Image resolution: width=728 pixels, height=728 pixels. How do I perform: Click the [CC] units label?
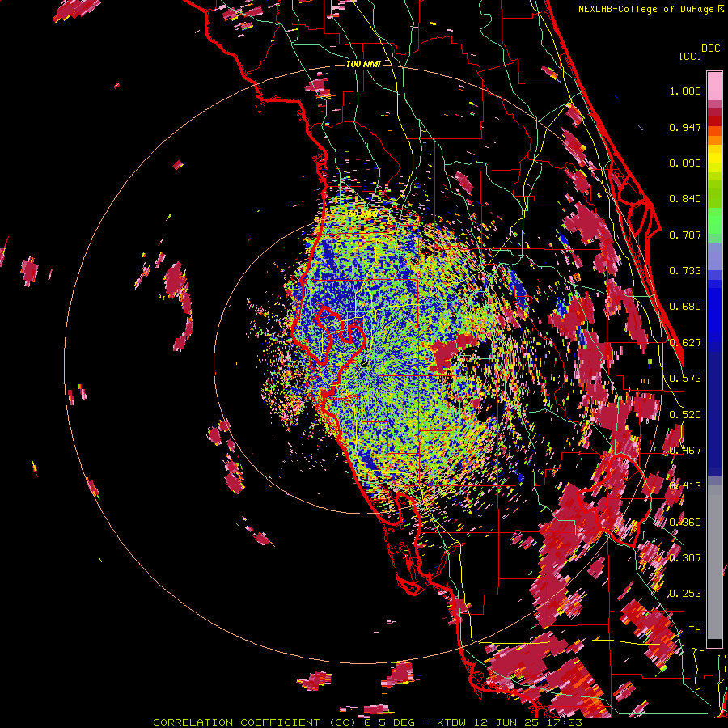(x=690, y=56)
